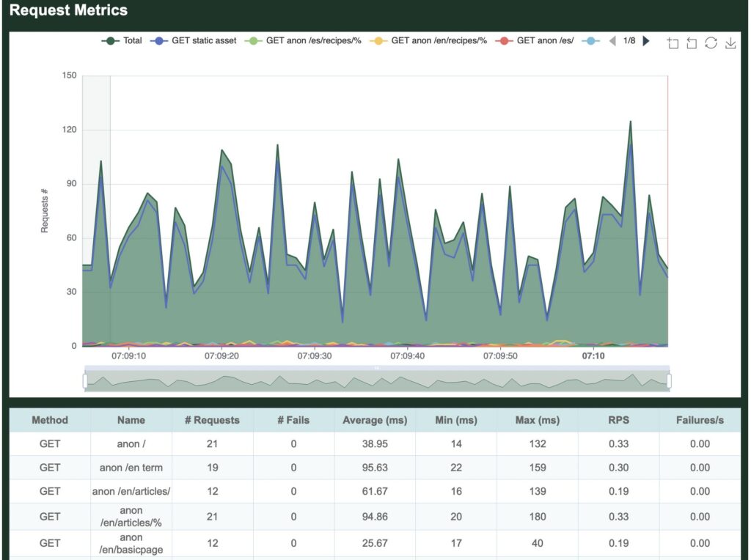Viewport: 751px width, 560px height.
Task: Click the max value 132
Action: click(x=538, y=444)
